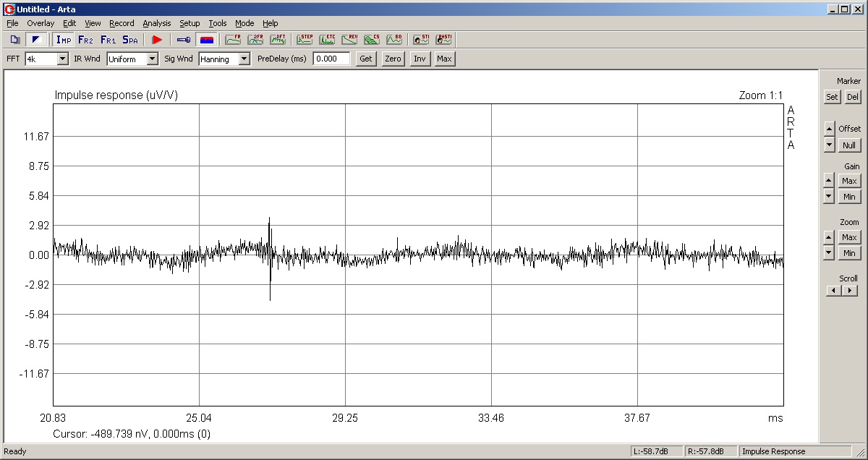The width and height of the screenshot is (868, 460).
Task: Click the Scroll right arrow
Action: coord(850,290)
